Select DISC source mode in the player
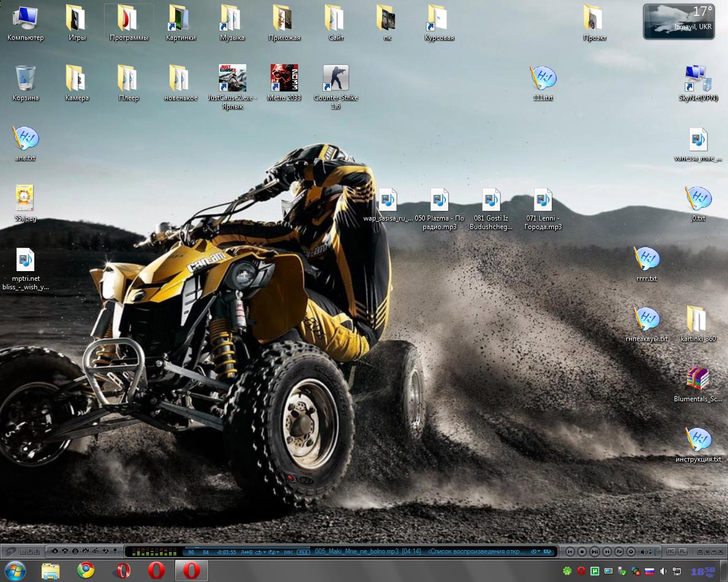The image size is (728, 582). point(288,552)
